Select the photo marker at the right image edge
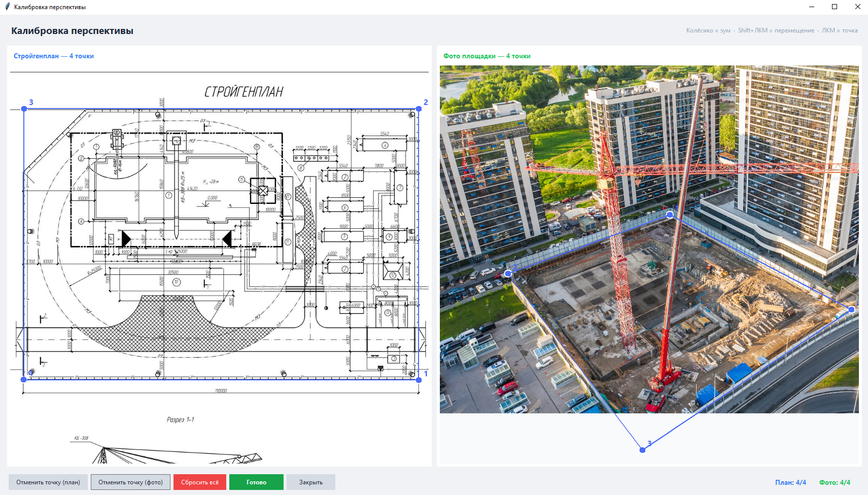The height and width of the screenshot is (495, 868). (852, 309)
